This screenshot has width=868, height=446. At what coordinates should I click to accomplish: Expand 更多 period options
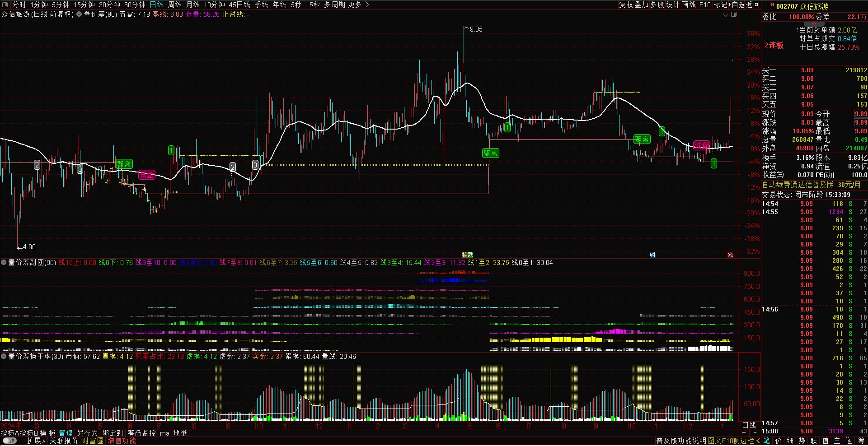click(x=355, y=5)
